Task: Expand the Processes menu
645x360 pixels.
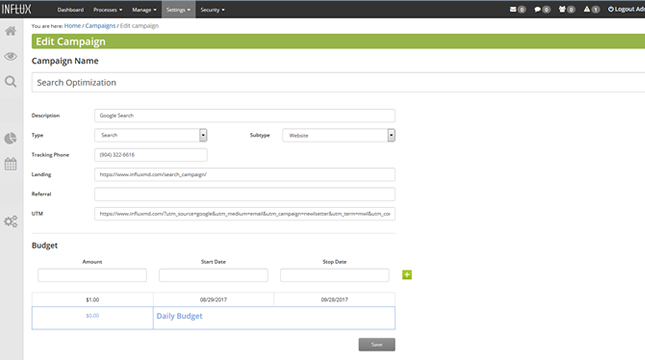Action: click(108, 9)
